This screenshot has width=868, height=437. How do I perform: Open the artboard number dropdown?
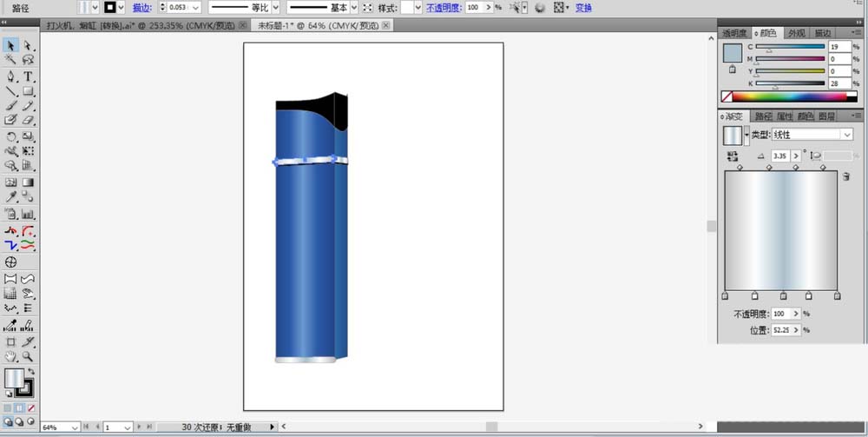(128, 427)
